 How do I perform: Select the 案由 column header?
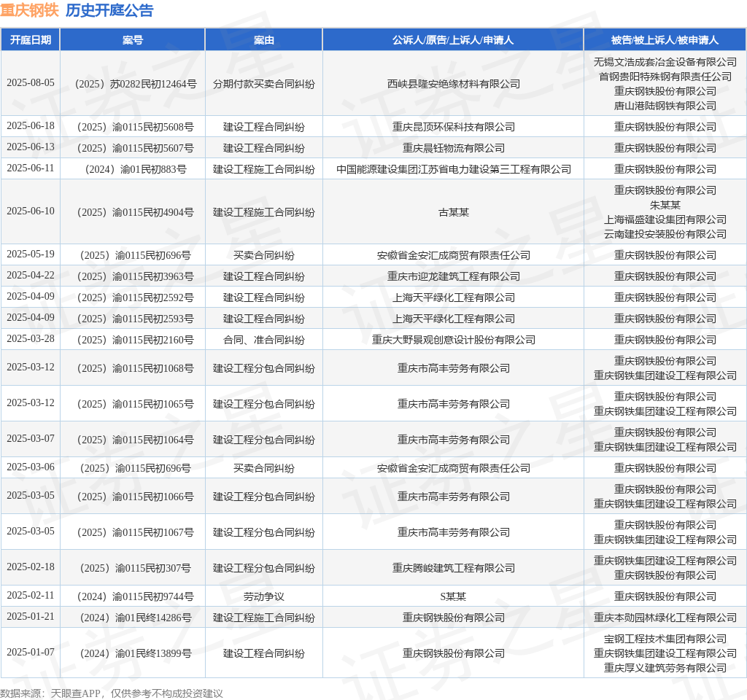264,40
